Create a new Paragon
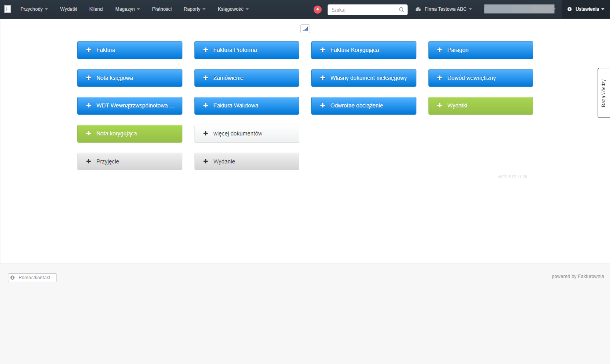Viewport: 610px width, 364px height. 481,50
